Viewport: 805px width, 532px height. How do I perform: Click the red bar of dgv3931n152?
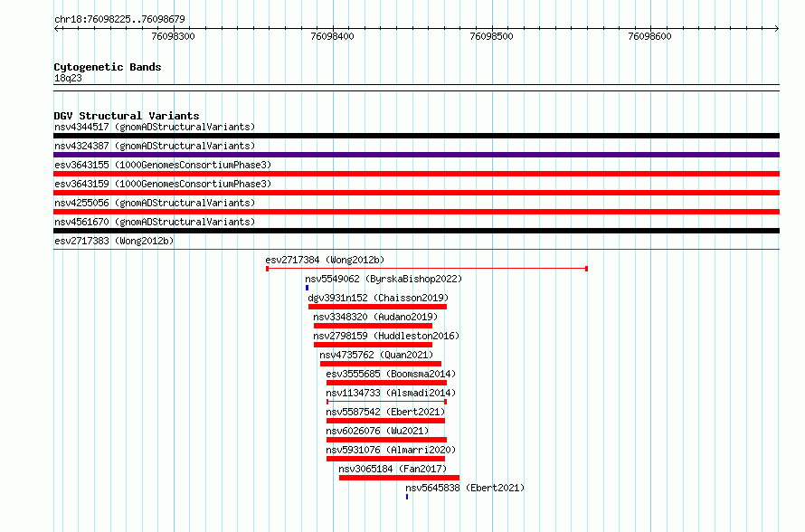(x=377, y=307)
